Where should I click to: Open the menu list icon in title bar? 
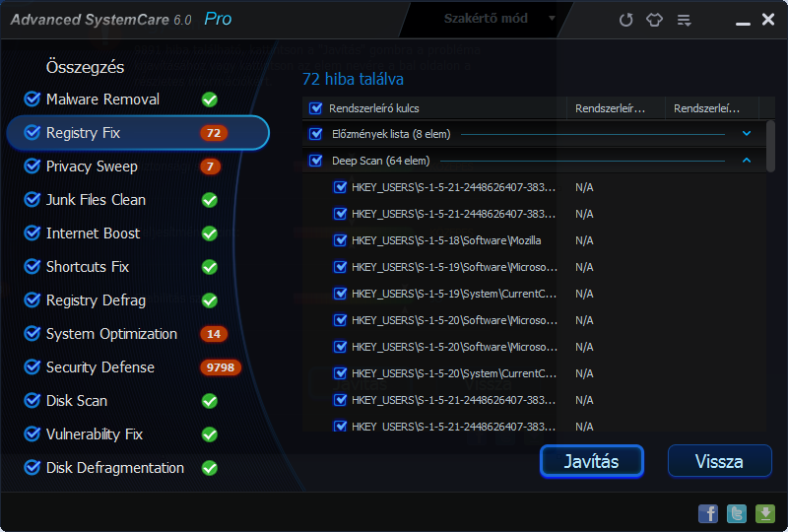point(684,20)
